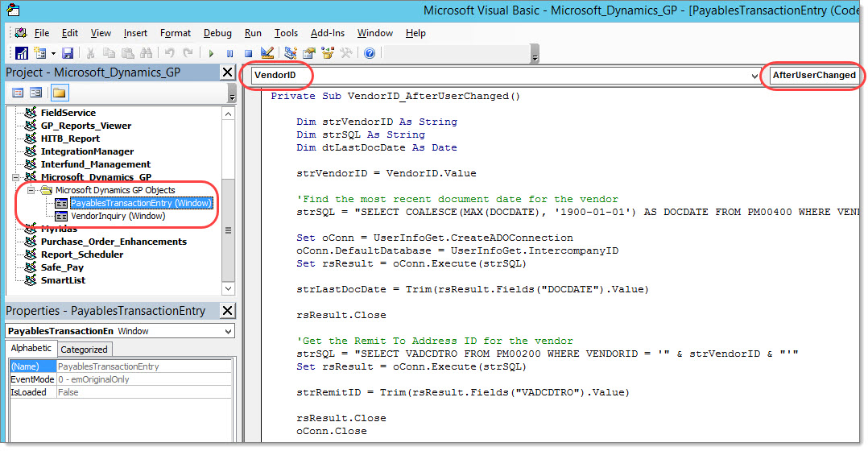Viewport: 868px width, 451px height.
Task: Select VendorInquiry (Window) in tree
Action: [118, 216]
